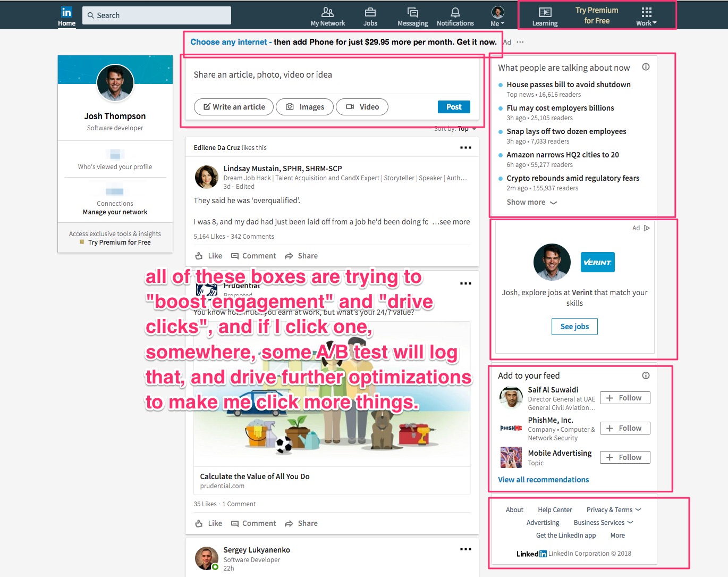The height and width of the screenshot is (577, 728).
Task: Open 'Snap lays off two dozen employees'
Action: pyautogui.click(x=566, y=131)
